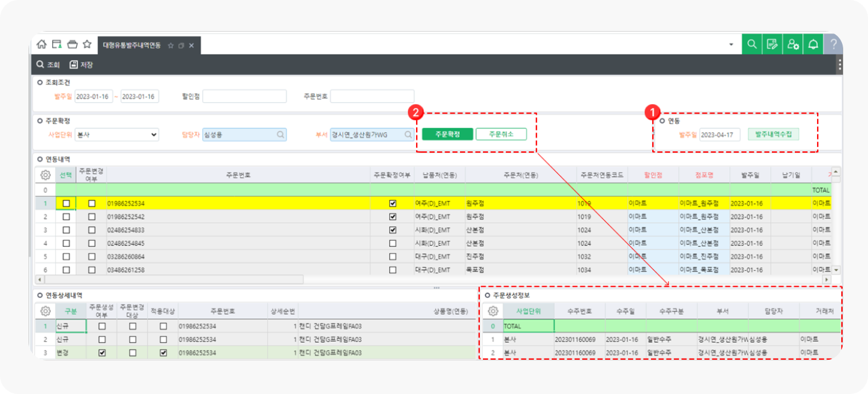Open user settings icon at top right
868x394 pixels.
[x=792, y=44]
